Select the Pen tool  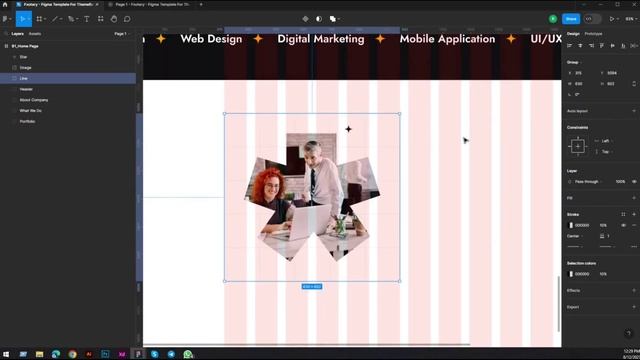(x=71, y=19)
